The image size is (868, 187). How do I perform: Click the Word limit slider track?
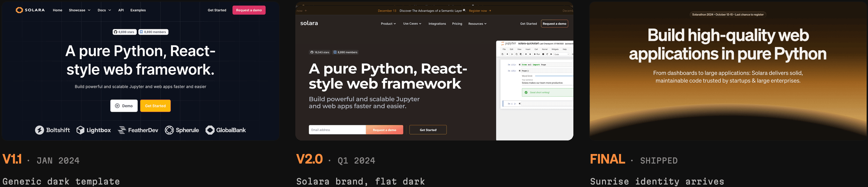point(554,76)
